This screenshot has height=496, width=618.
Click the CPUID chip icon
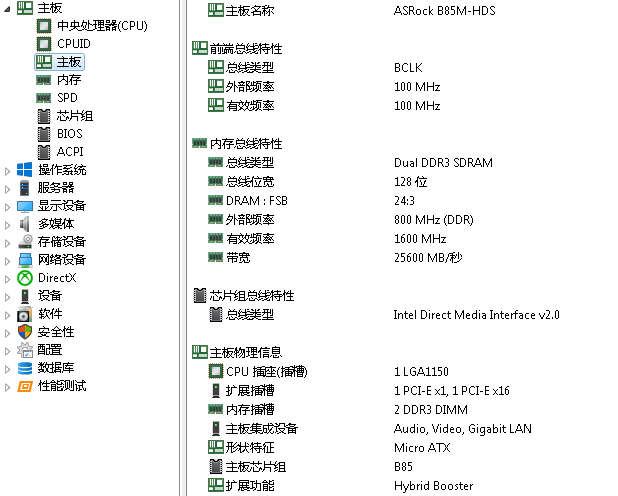pyautogui.click(x=44, y=44)
